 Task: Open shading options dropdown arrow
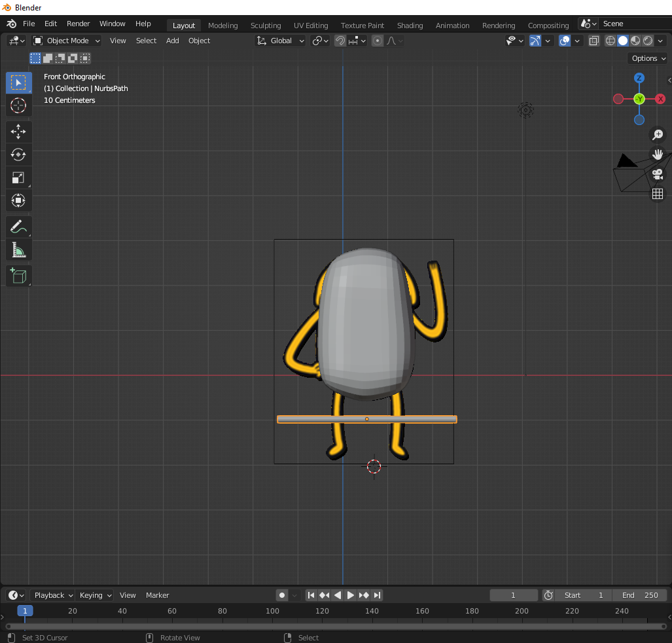click(x=660, y=41)
